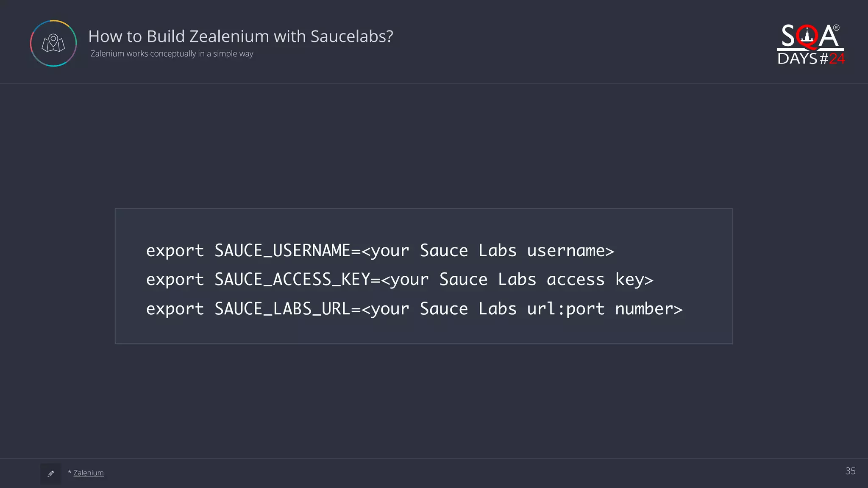Image resolution: width=868 pixels, height=488 pixels.
Task: Click the red #24 in the logo
Action: coord(837,58)
